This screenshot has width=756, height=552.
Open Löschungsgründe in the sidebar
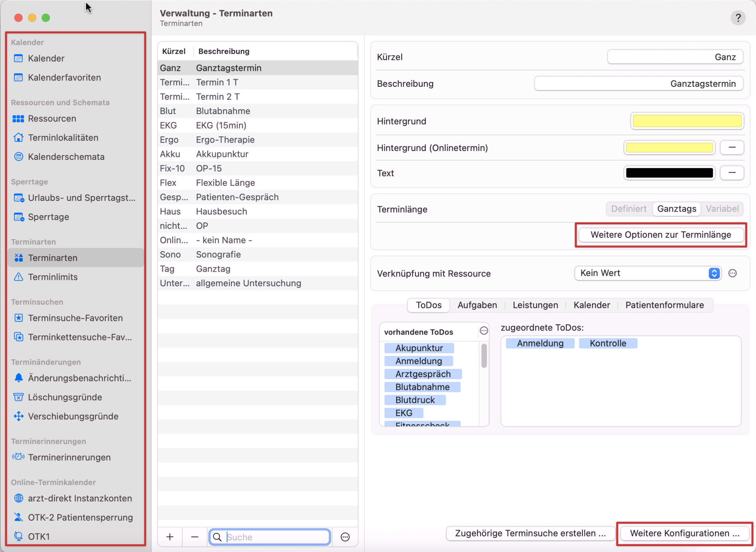(65, 397)
